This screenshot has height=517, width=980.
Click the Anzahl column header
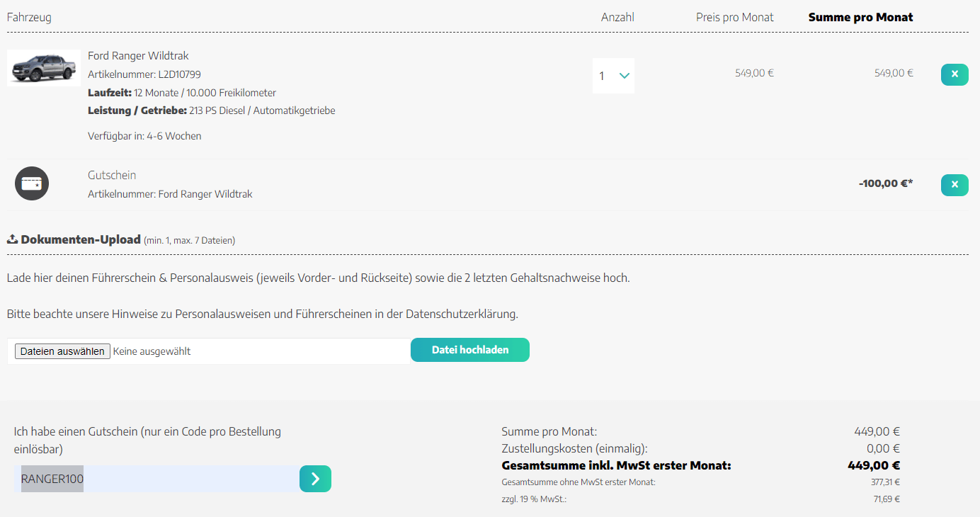(617, 17)
